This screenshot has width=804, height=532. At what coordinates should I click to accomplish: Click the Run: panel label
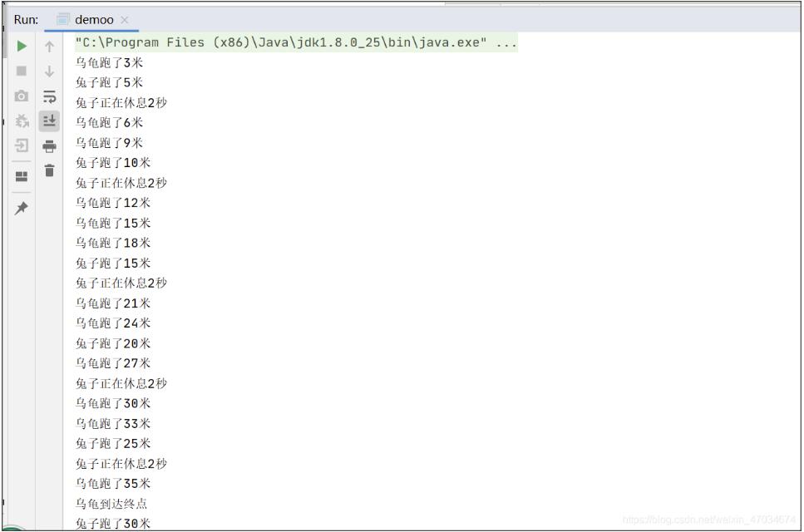(26, 20)
